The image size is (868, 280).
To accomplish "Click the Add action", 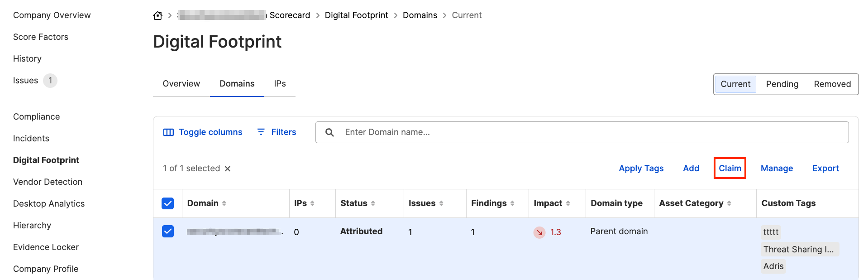I will pyautogui.click(x=691, y=169).
